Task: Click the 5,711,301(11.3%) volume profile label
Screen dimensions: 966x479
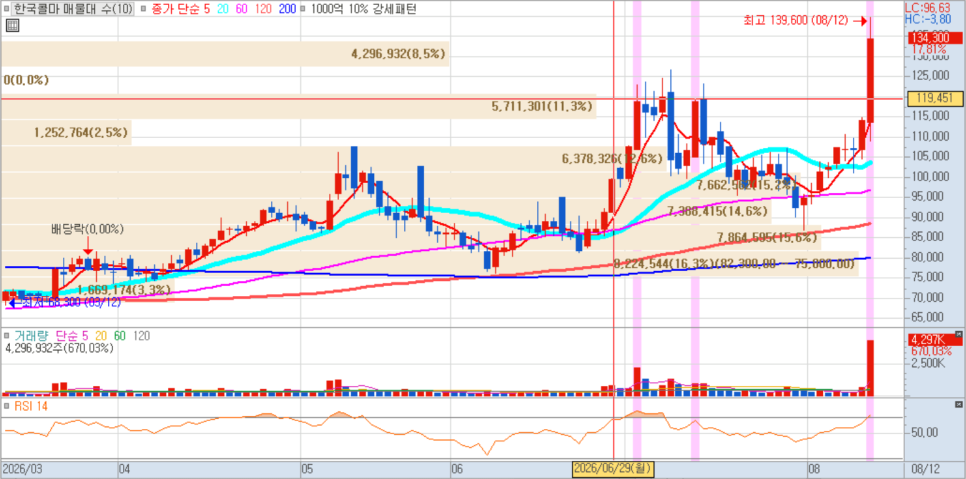Action: (x=542, y=107)
